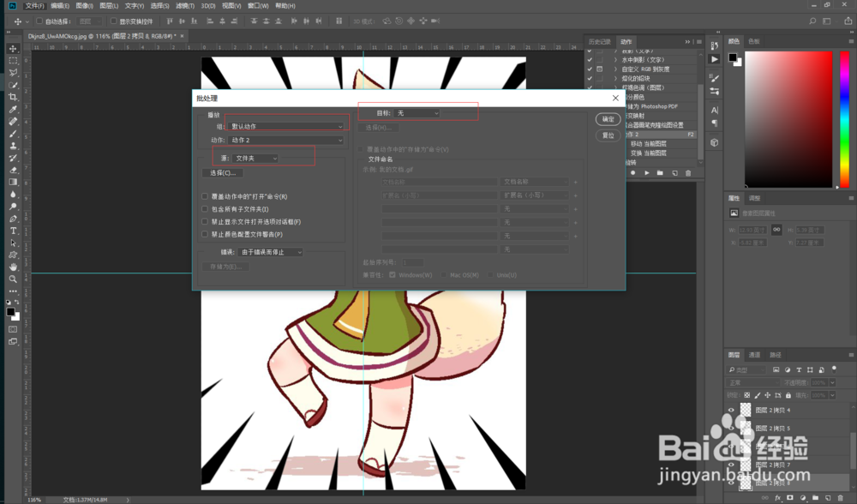Open the Character panel icon (A|)
Image resolution: width=857 pixels, height=504 pixels.
pyautogui.click(x=715, y=110)
